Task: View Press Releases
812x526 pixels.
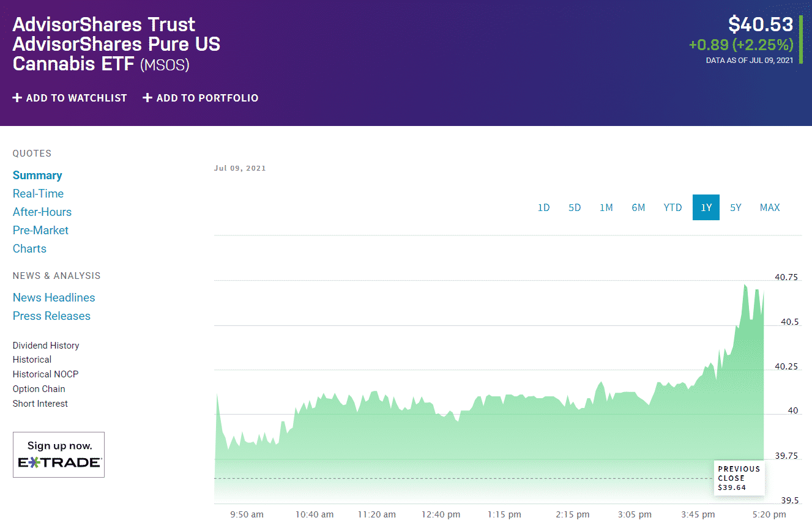Action: [51, 316]
